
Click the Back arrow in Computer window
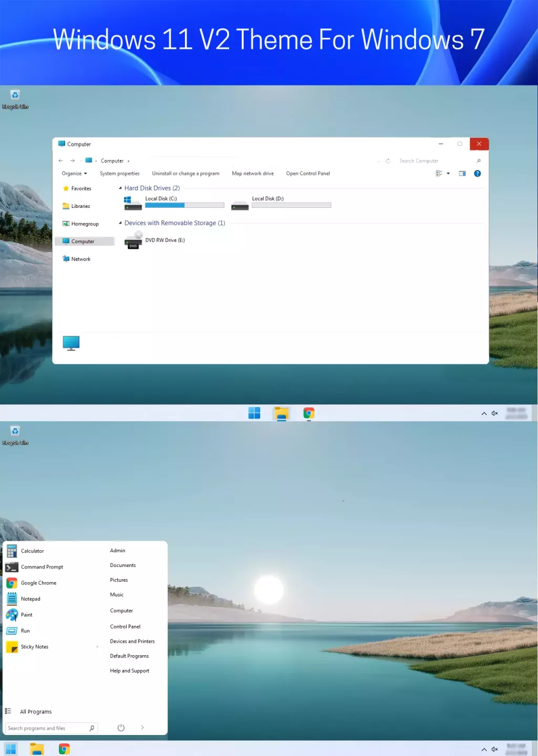coord(61,161)
